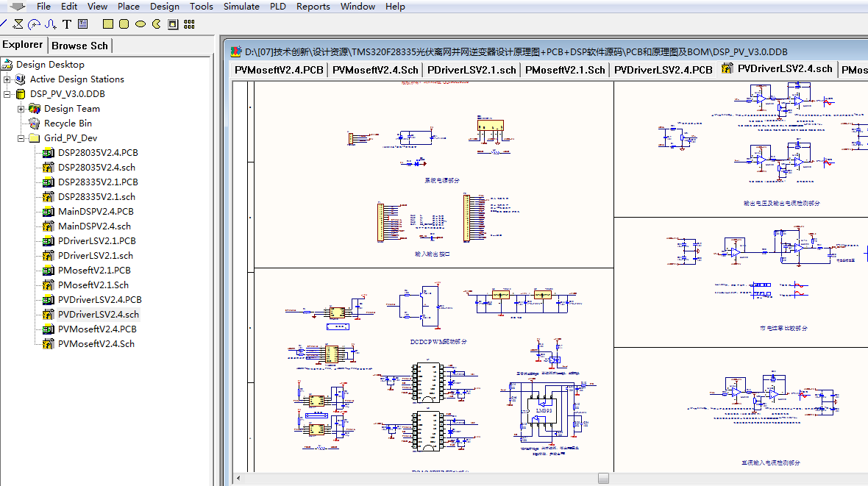
Task: Open the View menu
Action: tap(97, 6)
